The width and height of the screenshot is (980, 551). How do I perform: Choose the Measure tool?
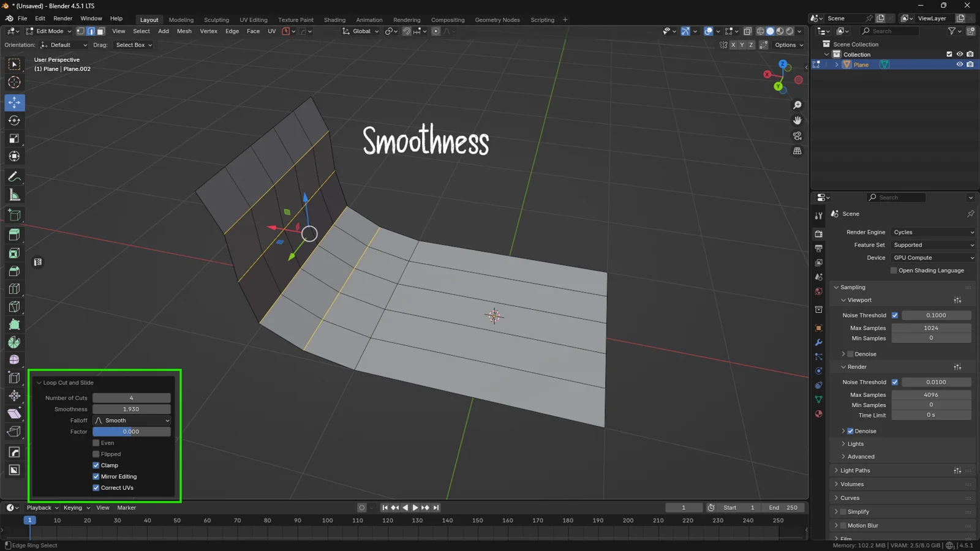[14, 195]
